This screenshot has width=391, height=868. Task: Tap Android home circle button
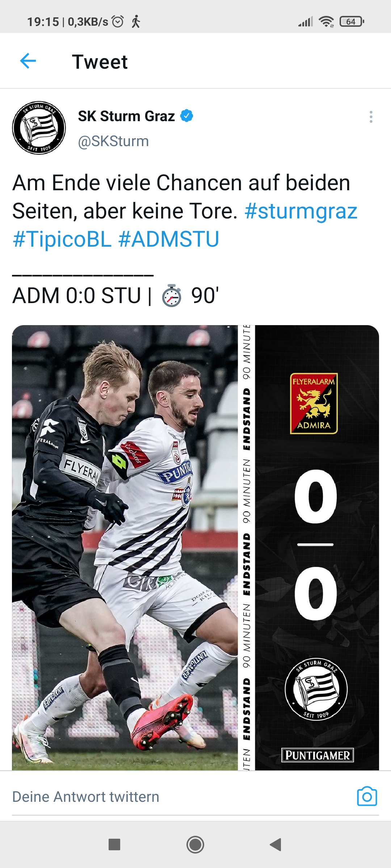195,844
